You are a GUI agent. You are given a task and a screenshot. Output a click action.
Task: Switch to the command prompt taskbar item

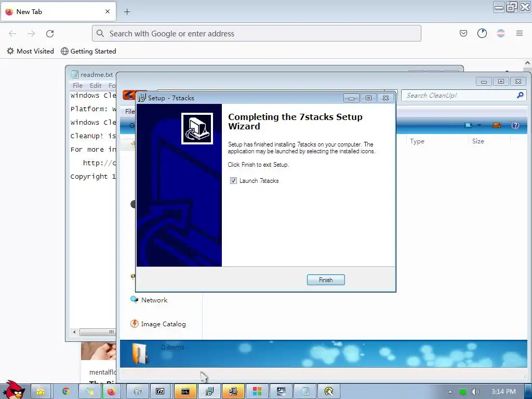(185, 392)
